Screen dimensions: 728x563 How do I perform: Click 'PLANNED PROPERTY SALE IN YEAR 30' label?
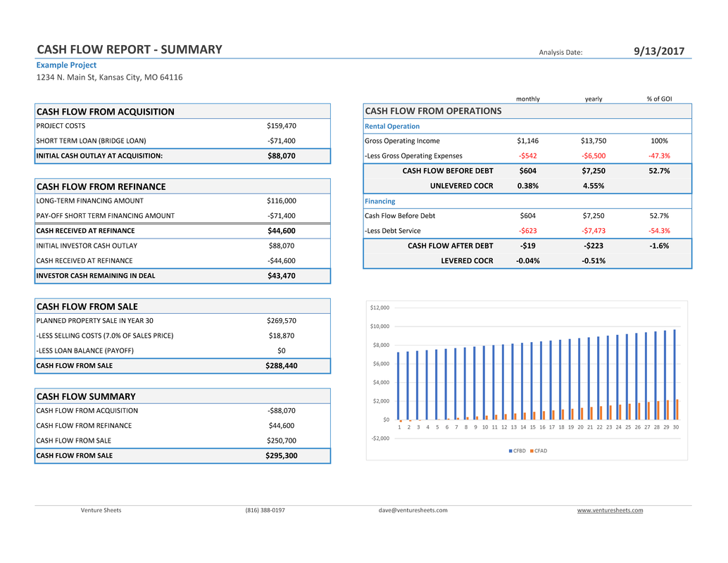[x=95, y=321]
